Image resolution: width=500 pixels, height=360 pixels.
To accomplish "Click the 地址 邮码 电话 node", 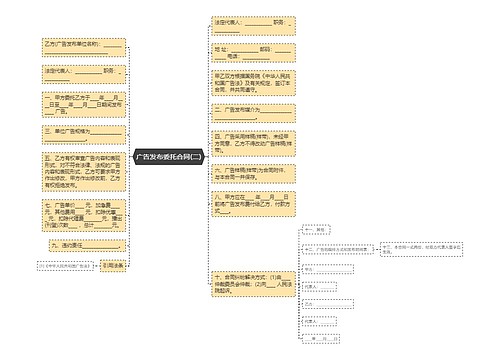I will 253,53.
